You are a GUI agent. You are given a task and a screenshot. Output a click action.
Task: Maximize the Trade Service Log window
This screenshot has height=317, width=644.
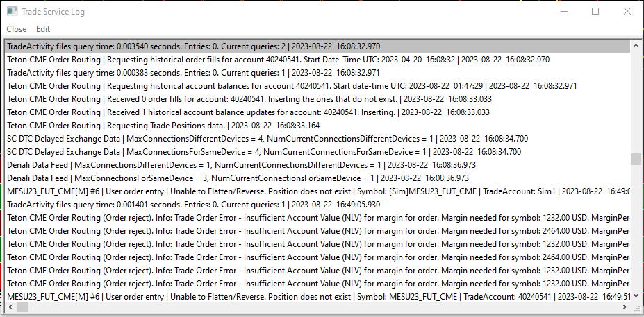tap(595, 12)
